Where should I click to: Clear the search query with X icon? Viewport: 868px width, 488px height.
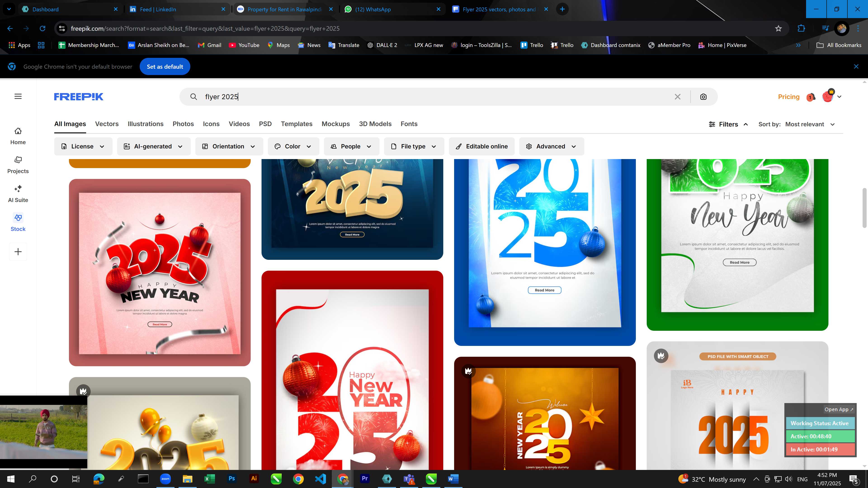pyautogui.click(x=678, y=97)
